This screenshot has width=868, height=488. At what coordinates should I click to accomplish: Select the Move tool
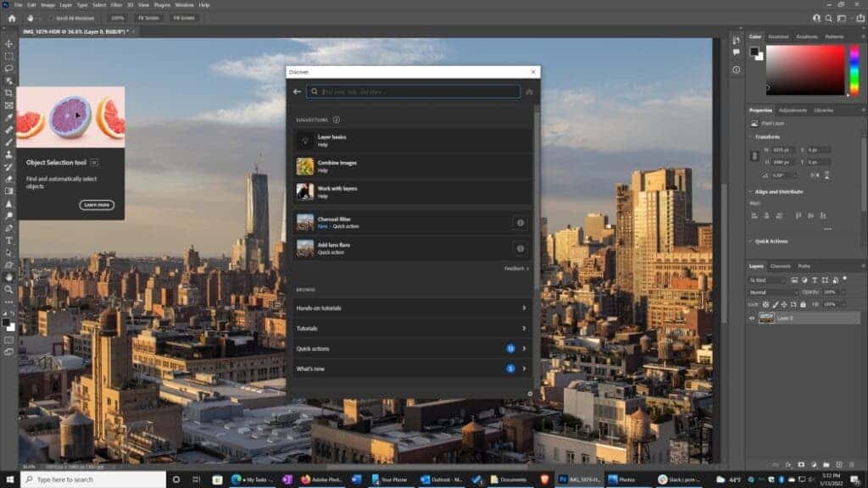coord(9,44)
